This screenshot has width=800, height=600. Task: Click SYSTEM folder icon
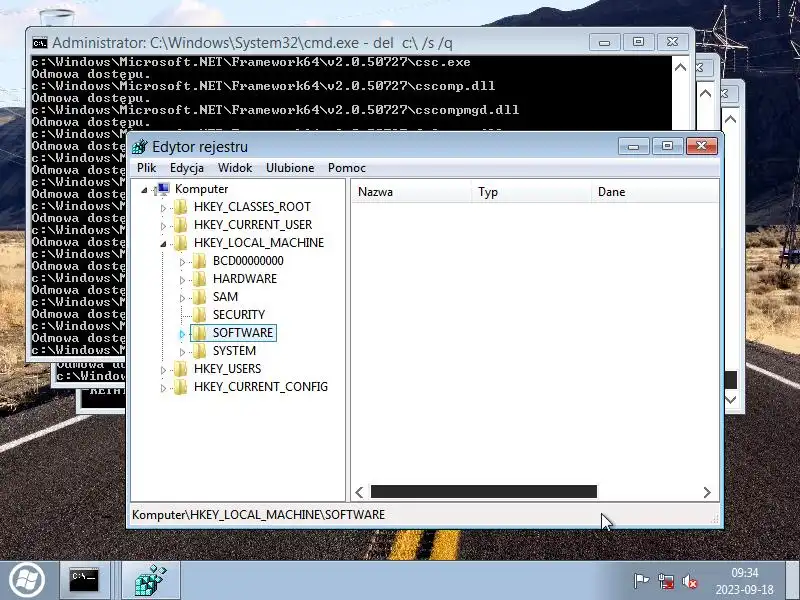tap(199, 351)
